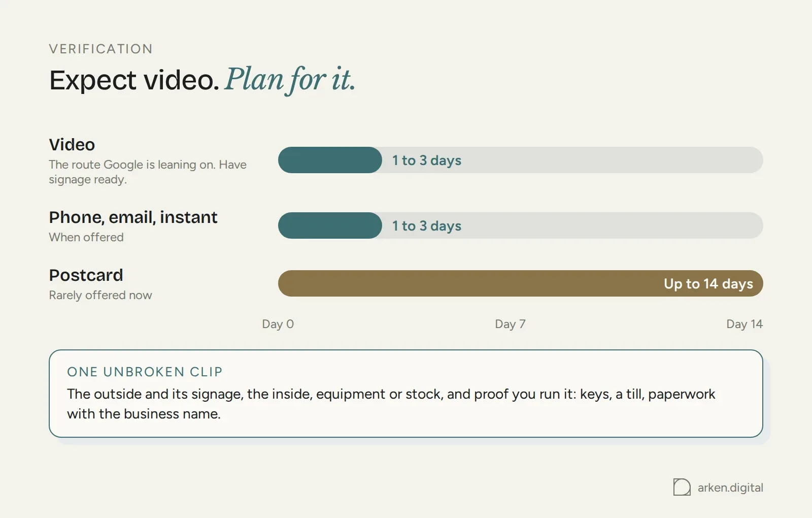Click the Video bar's '1 to 3 days' label
The width and height of the screenshot is (812, 518).
coord(426,160)
